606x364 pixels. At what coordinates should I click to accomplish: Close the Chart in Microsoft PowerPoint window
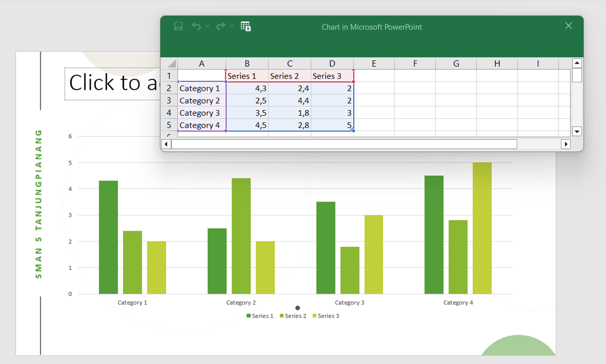(568, 26)
